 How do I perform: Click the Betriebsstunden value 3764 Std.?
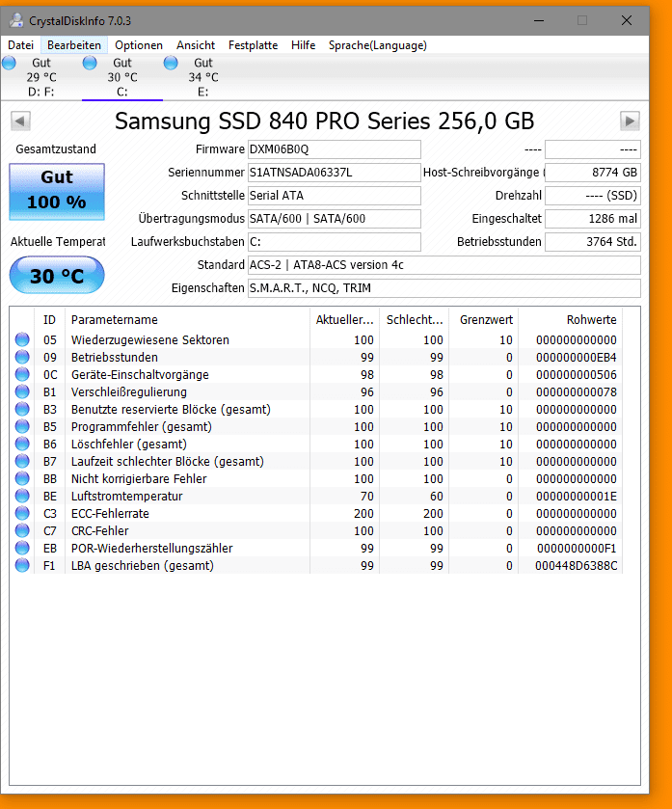tap(593, 241)
